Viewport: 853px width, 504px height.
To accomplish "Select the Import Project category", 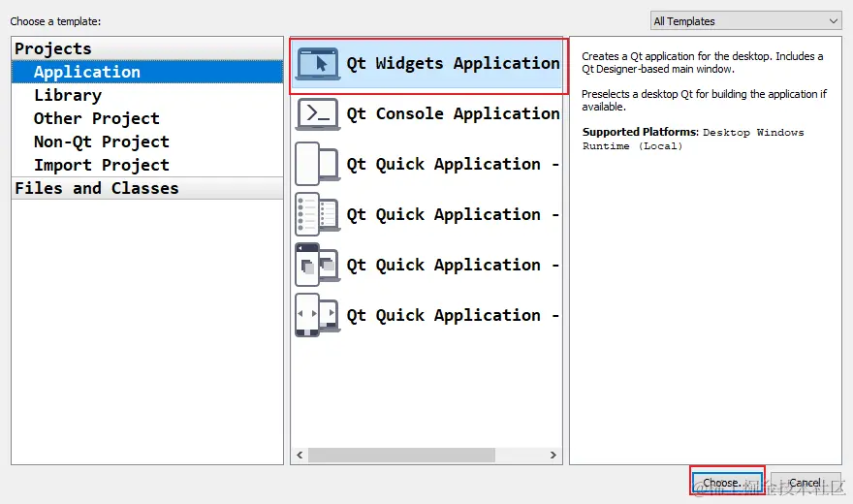I will pyautogui.click(x=147, y=166).
